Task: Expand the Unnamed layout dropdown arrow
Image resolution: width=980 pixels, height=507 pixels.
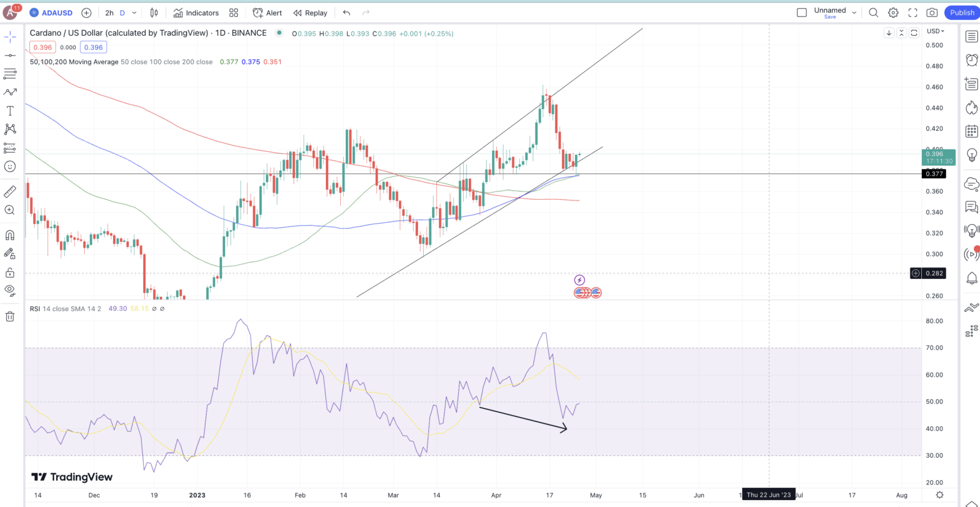Action: point(854,13)
